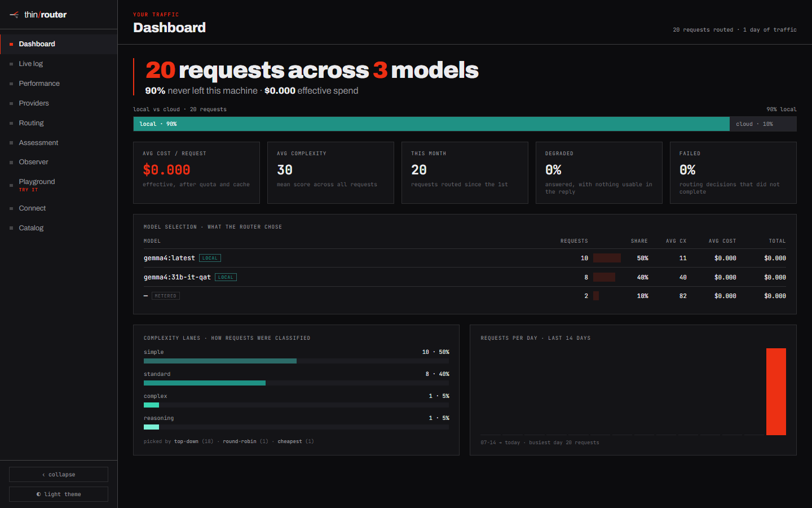This screenshot has width=812, height=508.
Task: Open the Connect page
Action: [59, 208]
